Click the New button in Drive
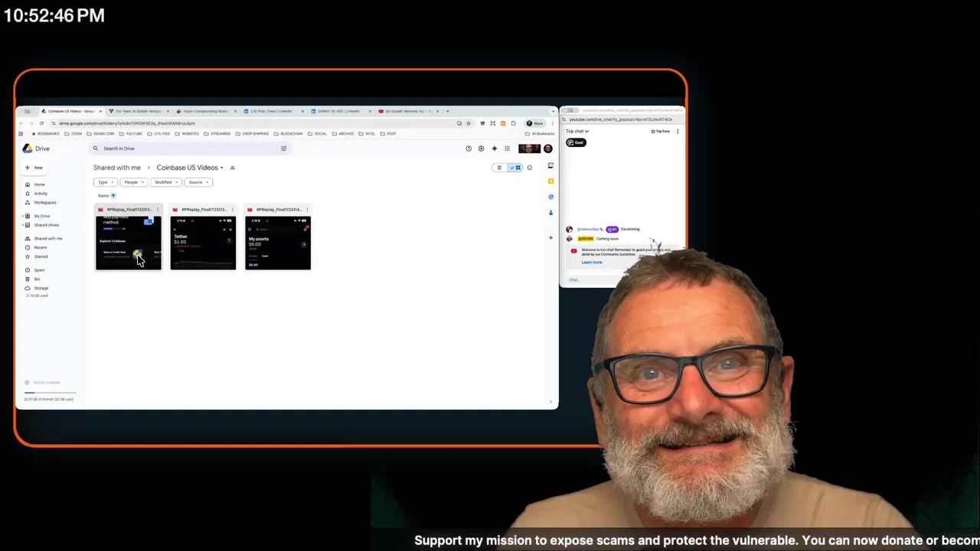Image resolution: width=980 pixels, height=551 pixels. point(34,168)
